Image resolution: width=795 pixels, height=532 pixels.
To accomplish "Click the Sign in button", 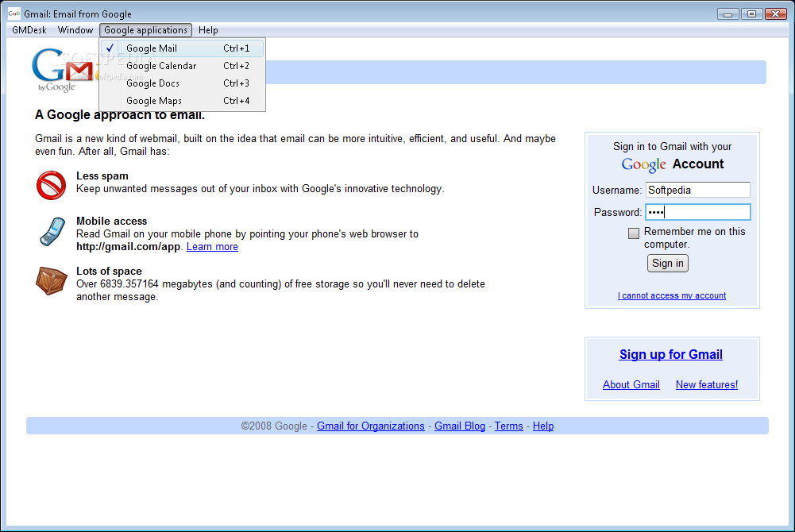I will click(668, 264).
